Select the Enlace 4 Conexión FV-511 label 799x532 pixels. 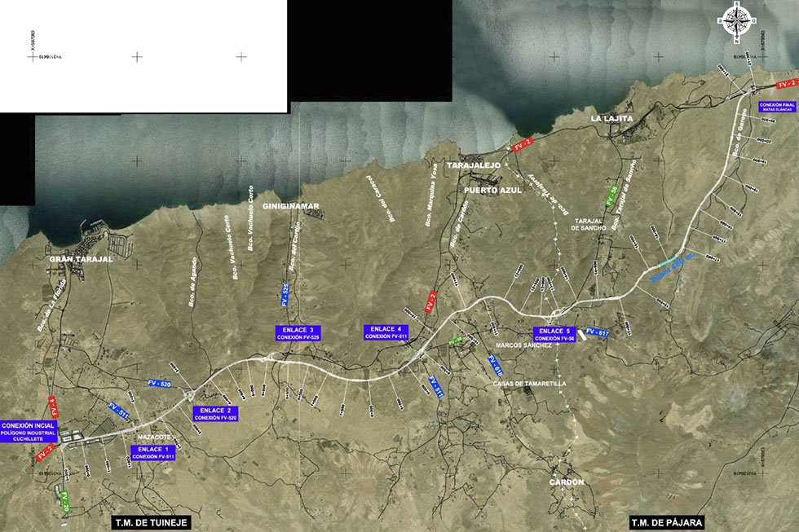click(386, 332)
